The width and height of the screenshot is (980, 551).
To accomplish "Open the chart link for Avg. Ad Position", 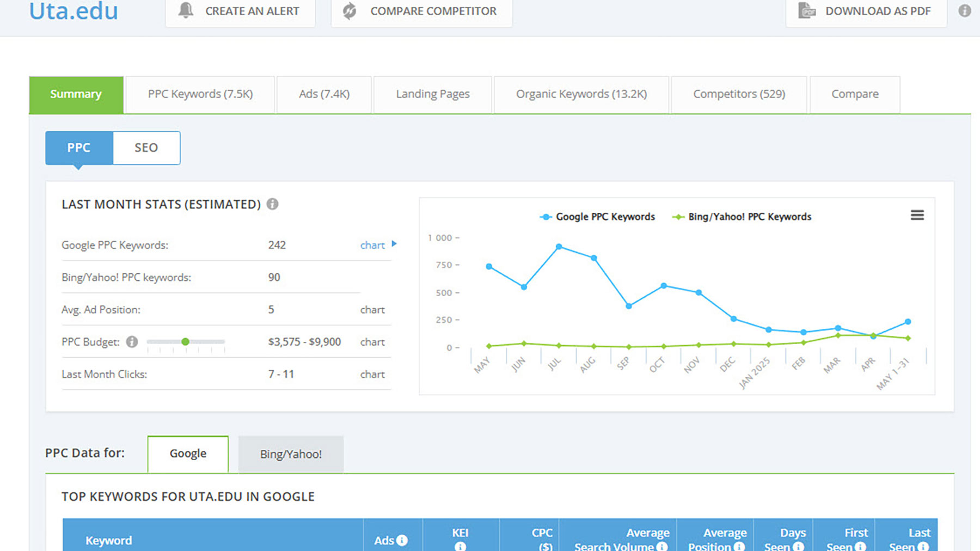I will [372, 310].
